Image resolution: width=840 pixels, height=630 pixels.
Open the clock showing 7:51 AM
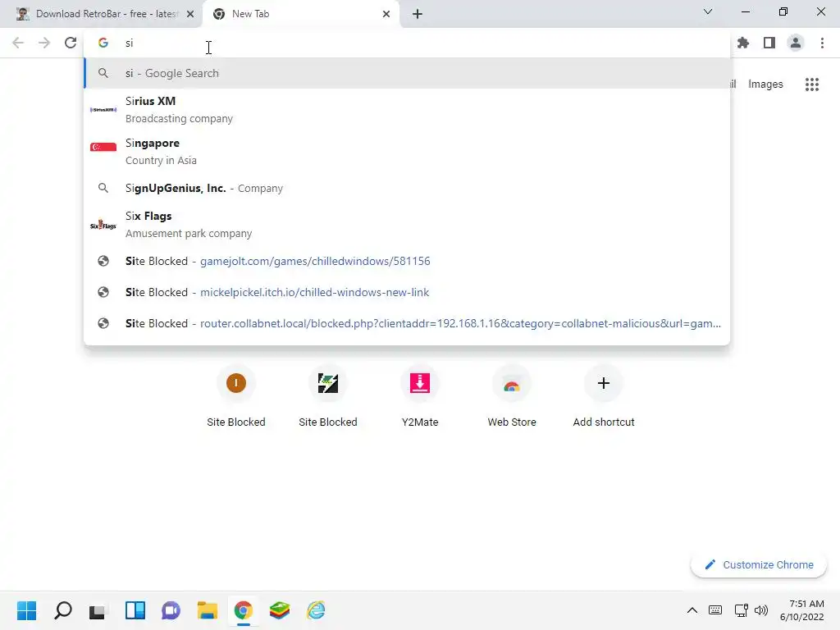click(x=802, y=610)
